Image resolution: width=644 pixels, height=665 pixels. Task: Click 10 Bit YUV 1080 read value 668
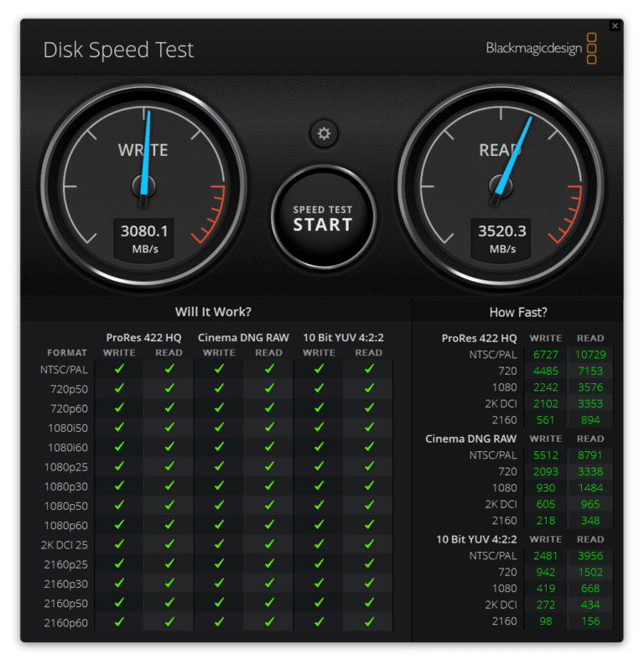(590, 589)
